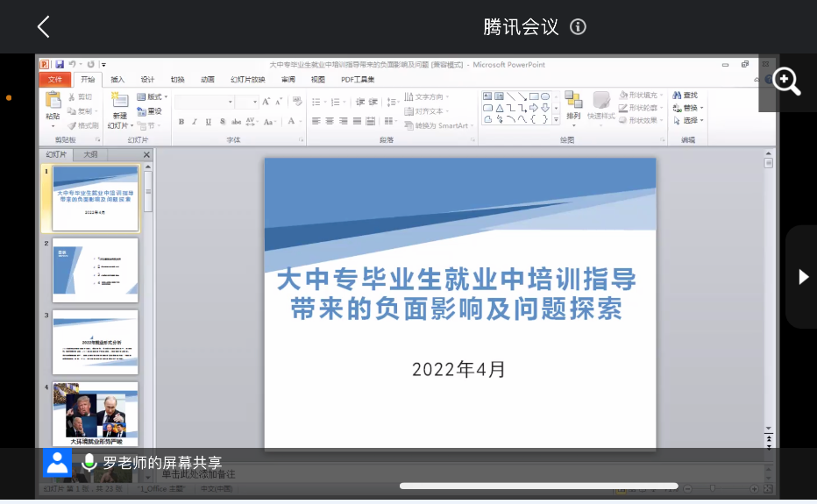This screenshot has height=504, width=817.
Task: Click the clear formatting icon
Action: tap(297, 101)
